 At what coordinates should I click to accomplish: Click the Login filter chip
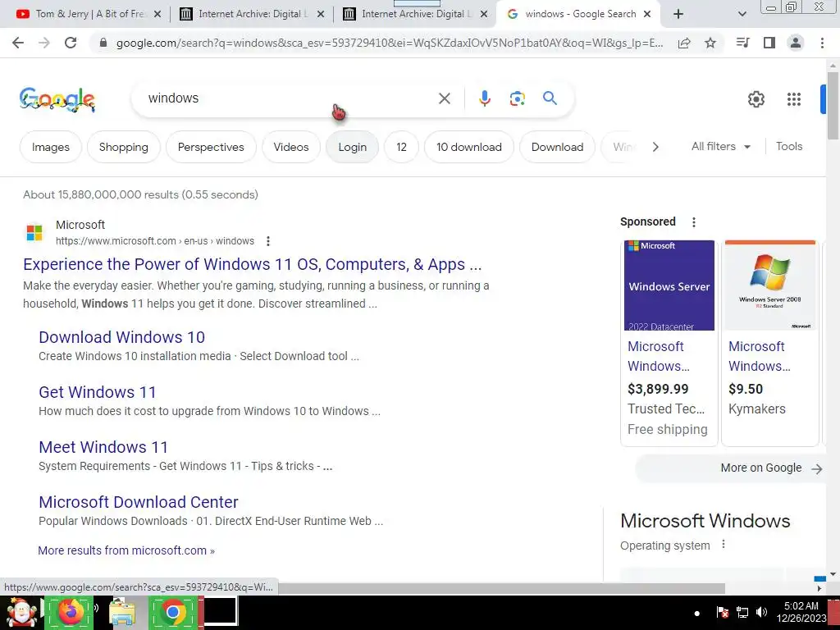pos(352,147)
